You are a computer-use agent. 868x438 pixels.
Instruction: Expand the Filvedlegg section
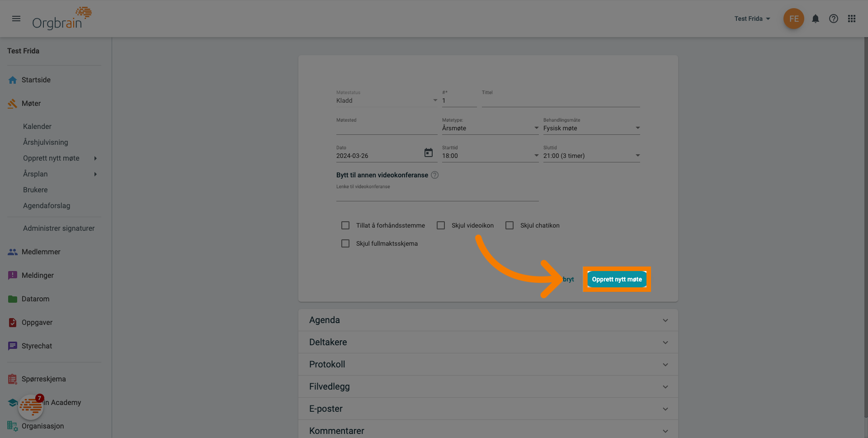click(488, 386)
